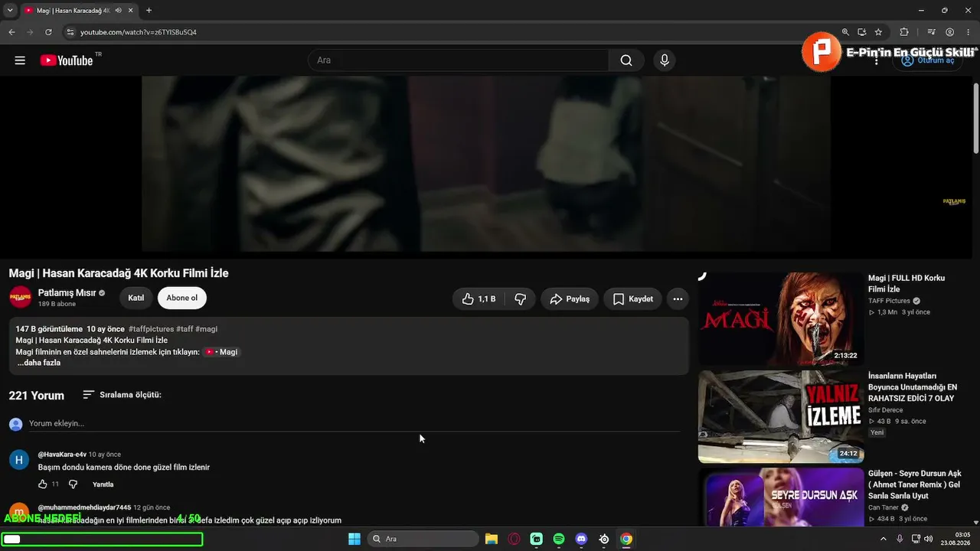The width and height of the screenshot is (980, 551).
Task: Save the video with Kaydet
Action: (x=632, y=299)
